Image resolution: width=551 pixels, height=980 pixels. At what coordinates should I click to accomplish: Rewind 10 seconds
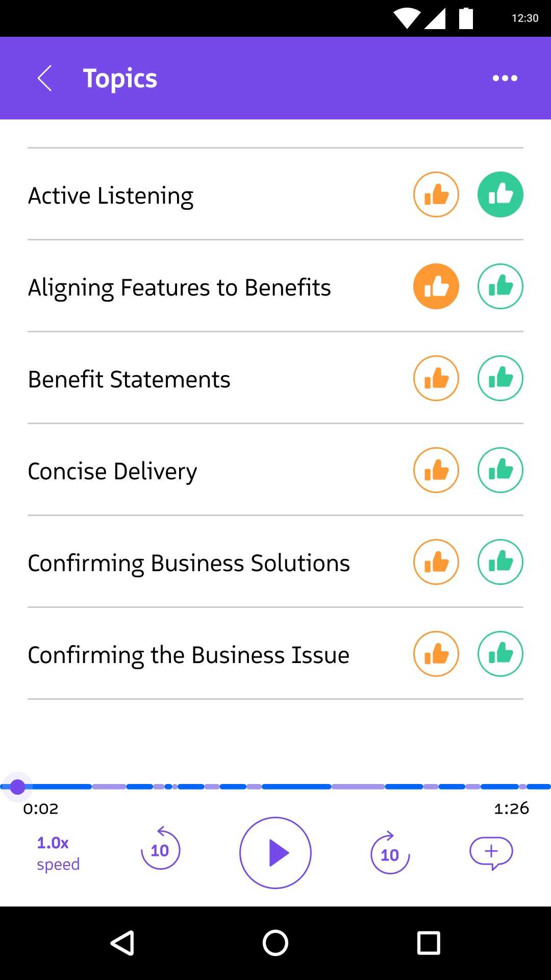tap(160, 850)
